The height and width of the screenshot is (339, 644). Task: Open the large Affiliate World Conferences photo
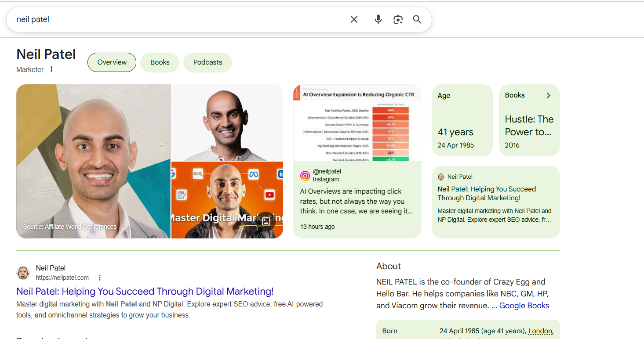93,161
